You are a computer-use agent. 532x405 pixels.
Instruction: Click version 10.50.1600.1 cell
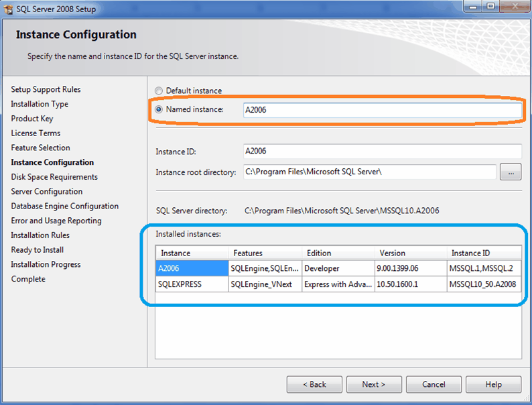(x=411, y=284)
